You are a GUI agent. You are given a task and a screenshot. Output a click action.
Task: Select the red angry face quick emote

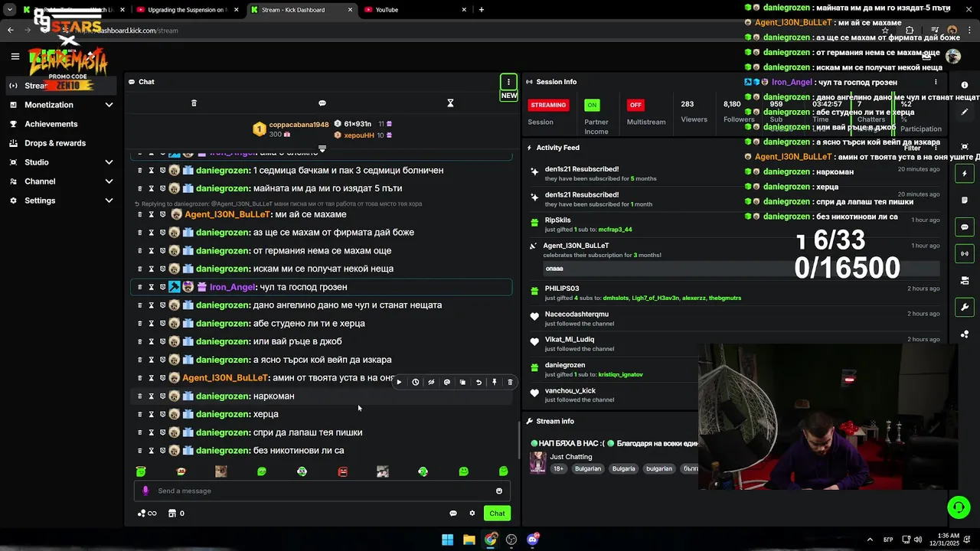click(x=342, y=471)
